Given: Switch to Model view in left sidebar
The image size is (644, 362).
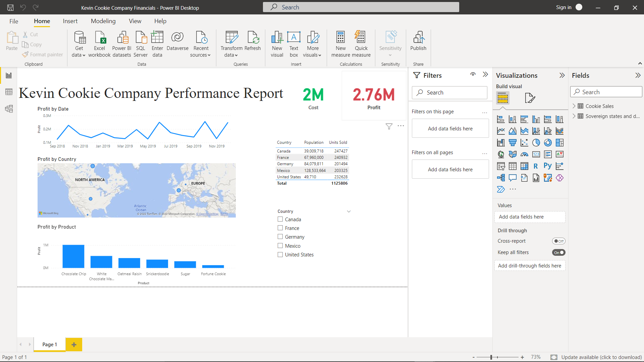Looking at the screenshot, I should pos(9,109).
